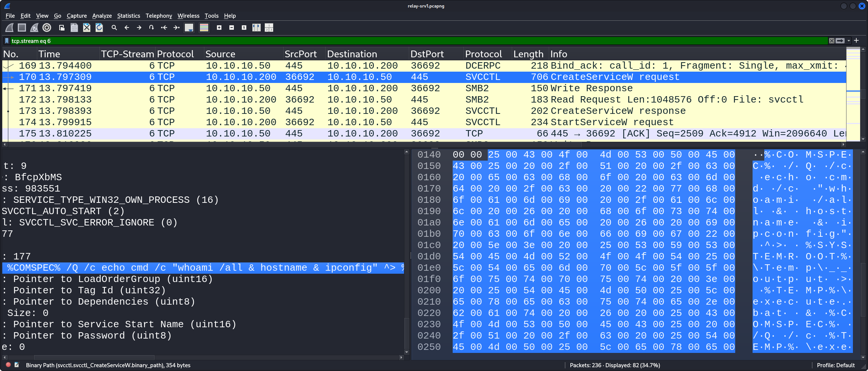Reload this capture file
This screenshot has width=868, height=371.
click(99, 28)
